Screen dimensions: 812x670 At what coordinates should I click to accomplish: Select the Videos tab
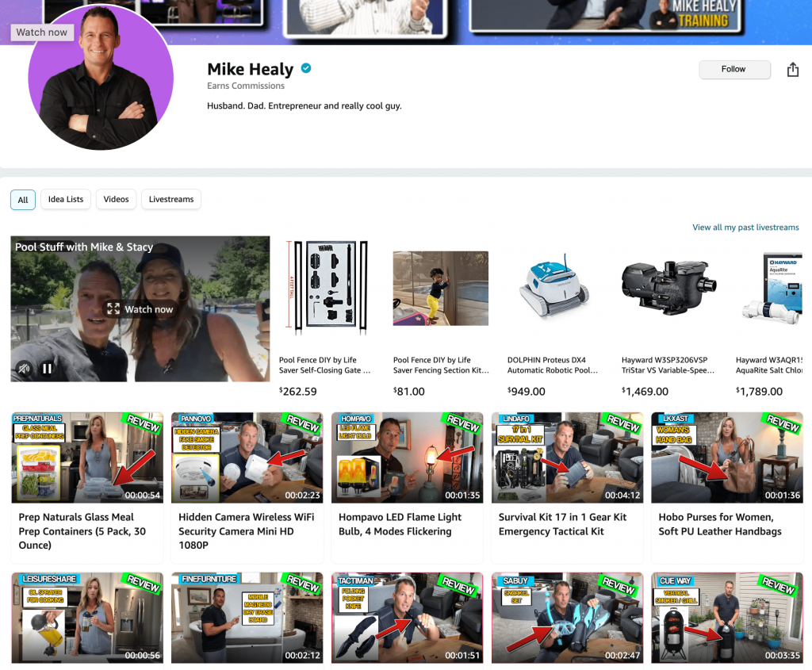pyautogui.click(x=116, y=199)
